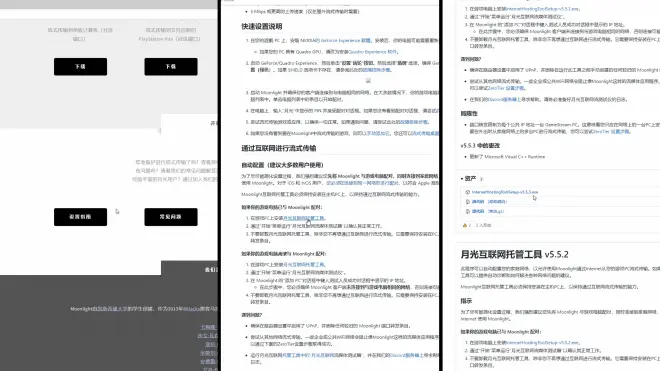Image resolution: width=660 pixels, height=371 pixels.
Task: Click the 月光互联网托管工具 link in middle page
Action: coord(303,218)
